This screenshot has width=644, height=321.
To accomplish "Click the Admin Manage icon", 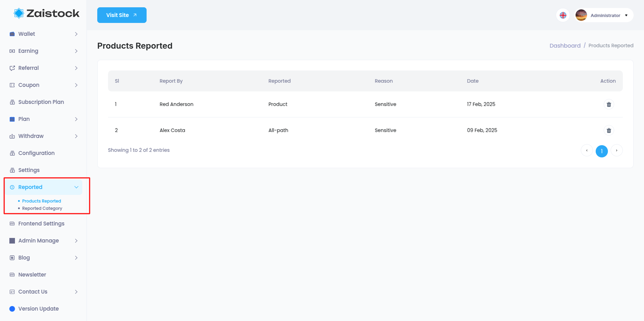I will (x=12, y=241).
